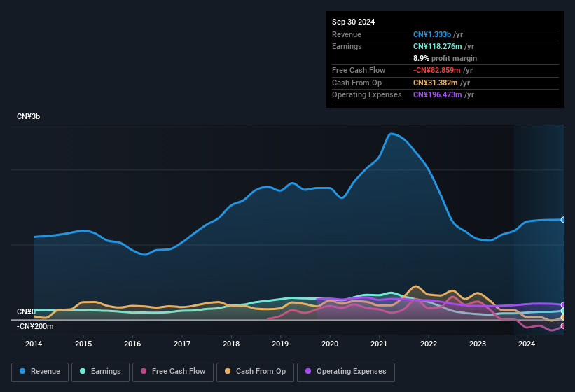Click the CN¥118.276m earnings value
Screen dimensions: 575x392
point(438,46)
